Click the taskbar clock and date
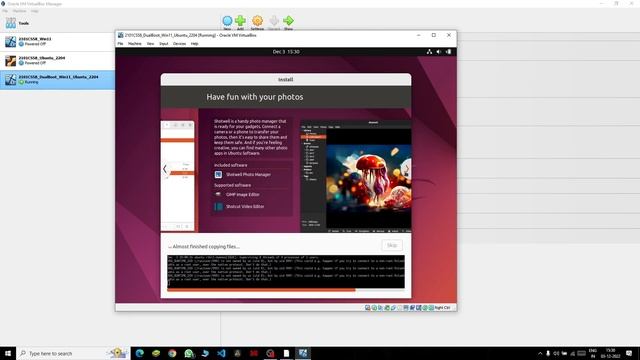This screenshot has width=640, height=360. 610,353
